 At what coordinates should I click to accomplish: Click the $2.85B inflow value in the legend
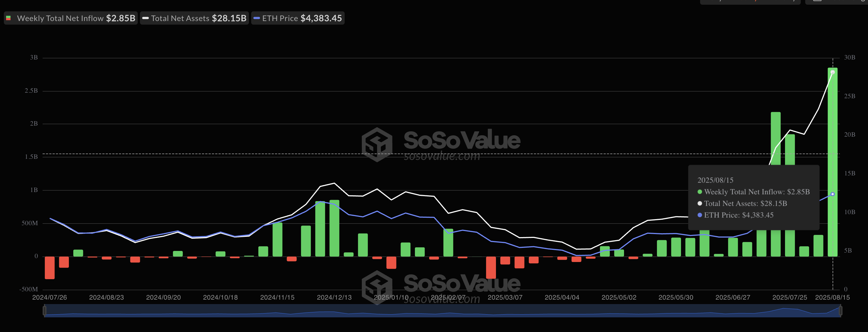[120, 18]
